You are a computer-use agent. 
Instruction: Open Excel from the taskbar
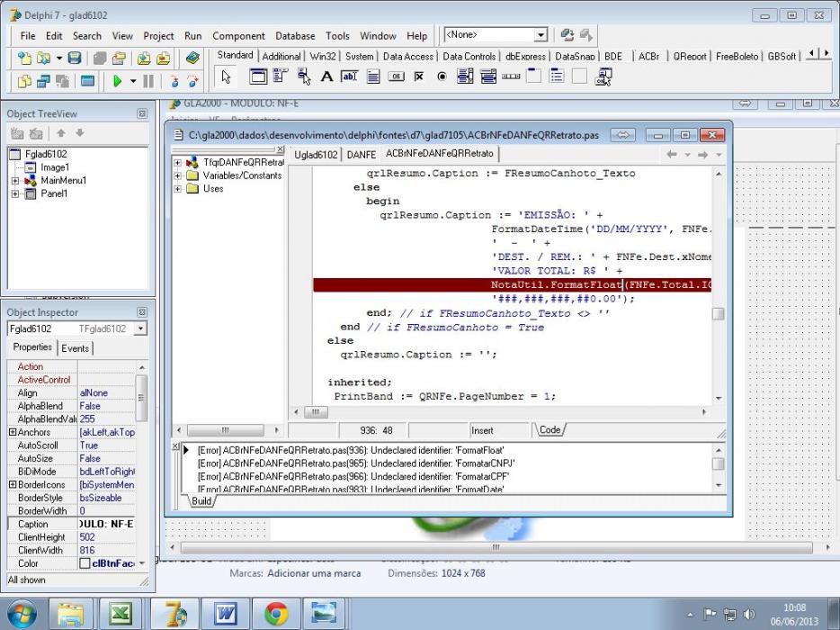pyautogui.click(x=121, y=614)
